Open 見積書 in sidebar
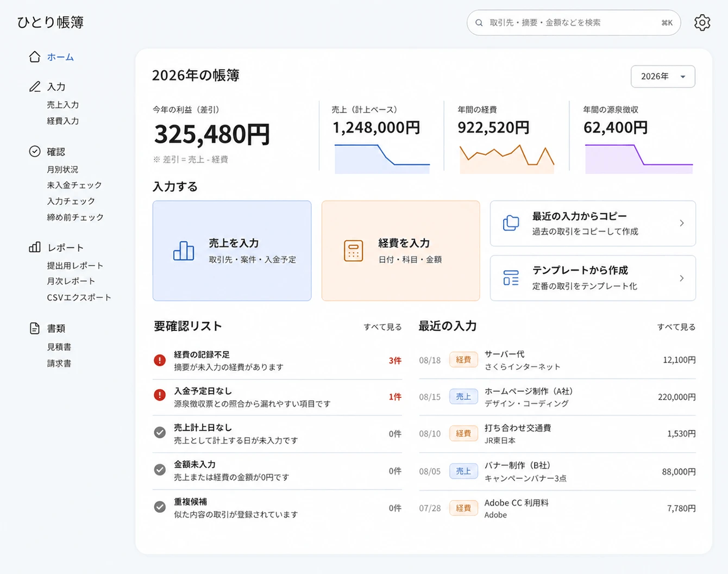728x574 pixels. (59, 347)
